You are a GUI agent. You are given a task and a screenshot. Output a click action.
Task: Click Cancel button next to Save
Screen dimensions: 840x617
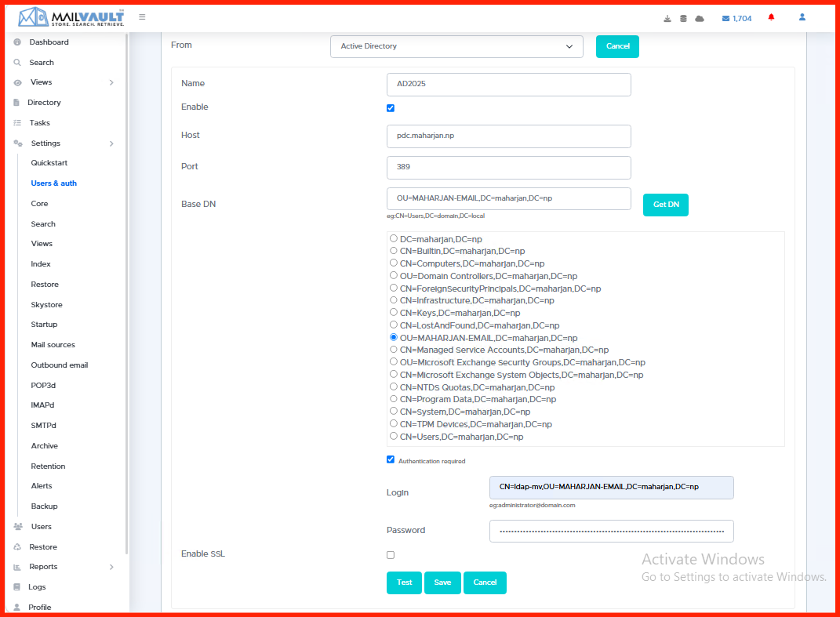(485, 583)
